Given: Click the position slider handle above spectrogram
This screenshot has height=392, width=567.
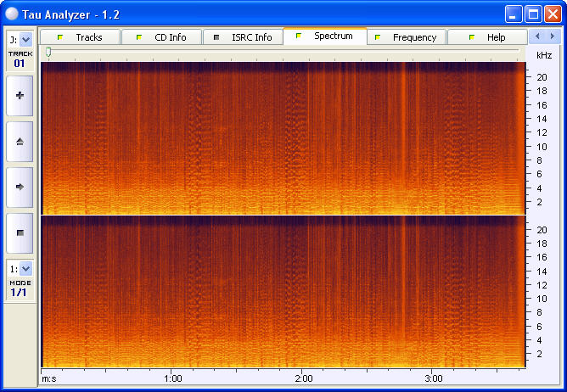Looking at the screenshot, I should [48, 53].
